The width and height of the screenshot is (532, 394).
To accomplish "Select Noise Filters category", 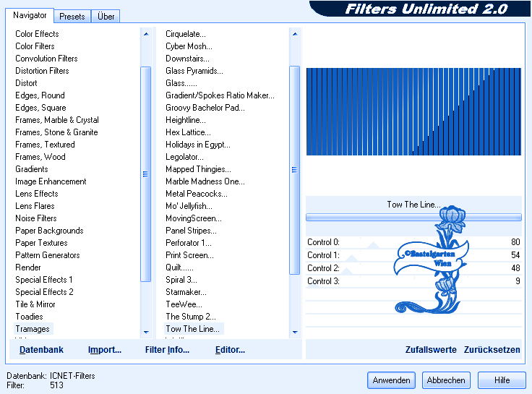I will pyautogui.click(x=36, y=218).
